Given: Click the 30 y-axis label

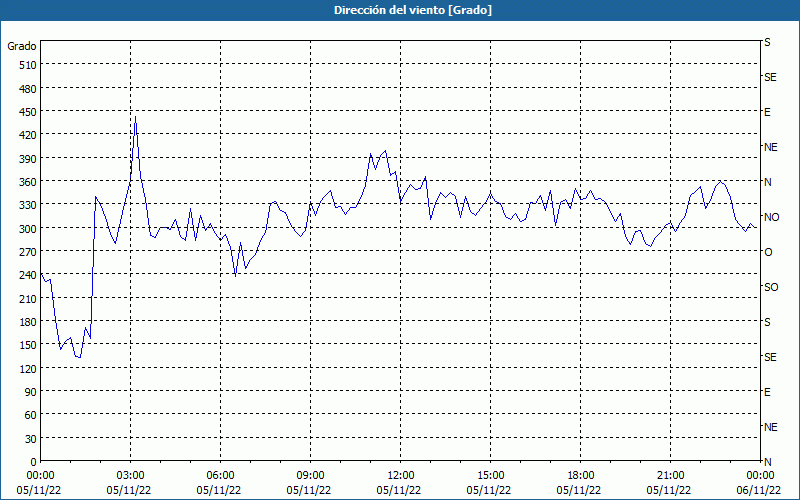Looking at the screenshot, I should coord(31,439).
